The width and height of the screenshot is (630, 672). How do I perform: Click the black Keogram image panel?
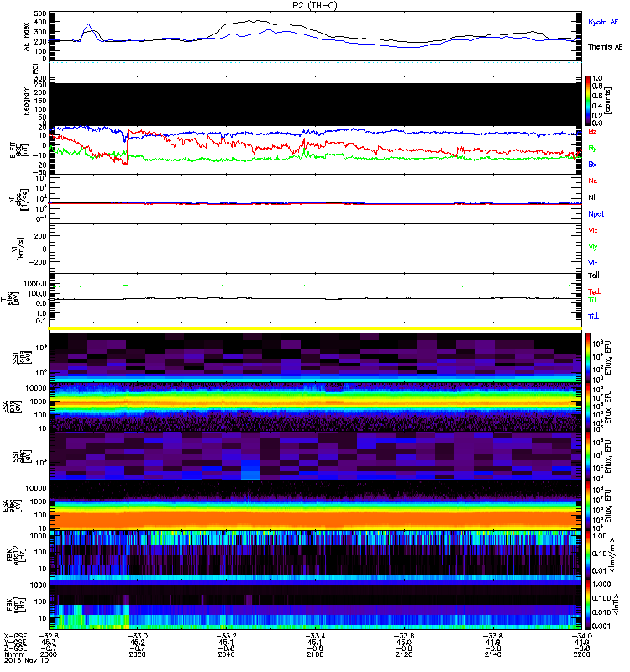point(316,104)
